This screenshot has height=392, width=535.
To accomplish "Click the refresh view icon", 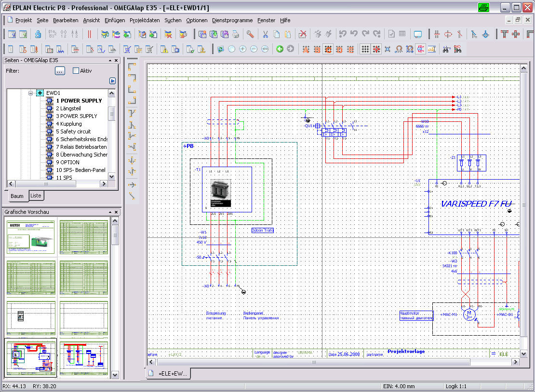I will [221, 49].
